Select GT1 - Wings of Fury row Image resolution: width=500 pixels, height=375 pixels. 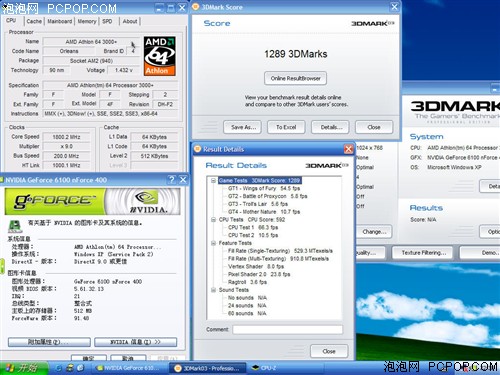[x=264, y=188]
